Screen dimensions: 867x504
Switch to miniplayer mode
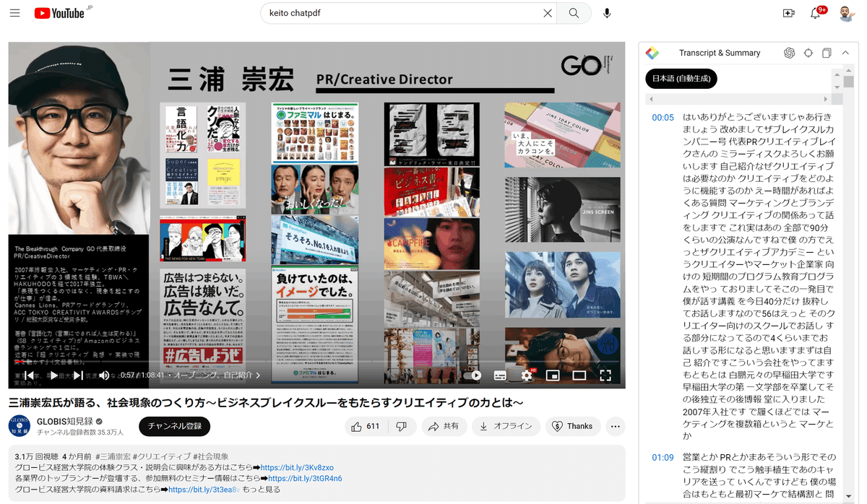(553, 375)
